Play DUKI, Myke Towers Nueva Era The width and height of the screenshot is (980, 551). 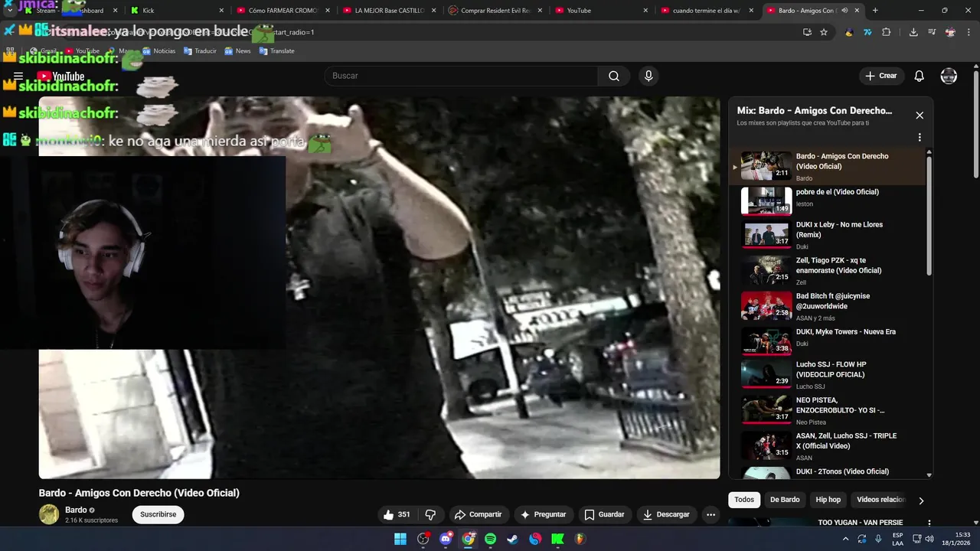827,341
